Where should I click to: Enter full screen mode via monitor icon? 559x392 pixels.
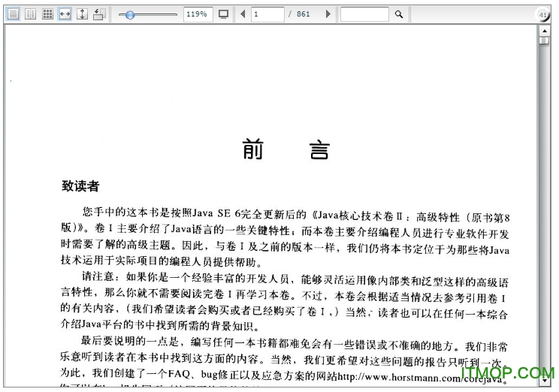pos(224,14)
